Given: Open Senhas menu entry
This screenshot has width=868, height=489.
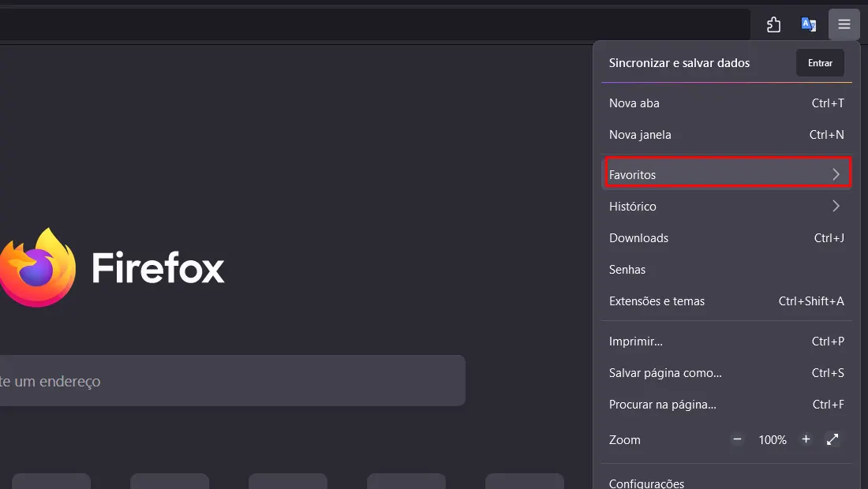Looking at the screenshot, I should [726, 270].
